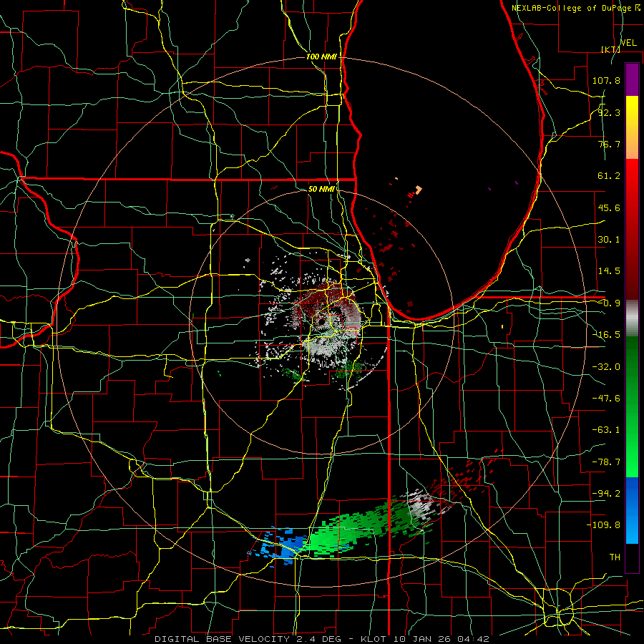
Task: Pick the bright green segment of the color bar
Action: (632, 456)
